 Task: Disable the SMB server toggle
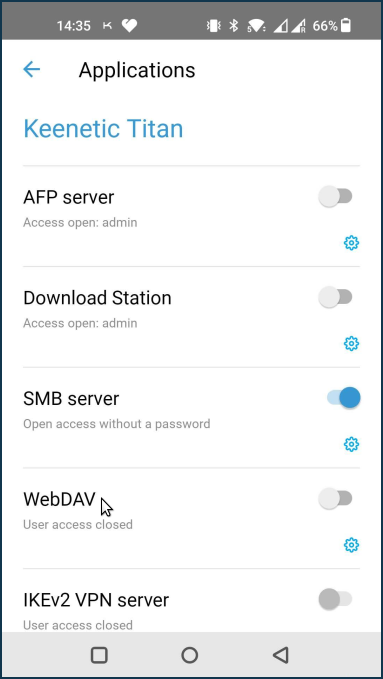[343, 398]
